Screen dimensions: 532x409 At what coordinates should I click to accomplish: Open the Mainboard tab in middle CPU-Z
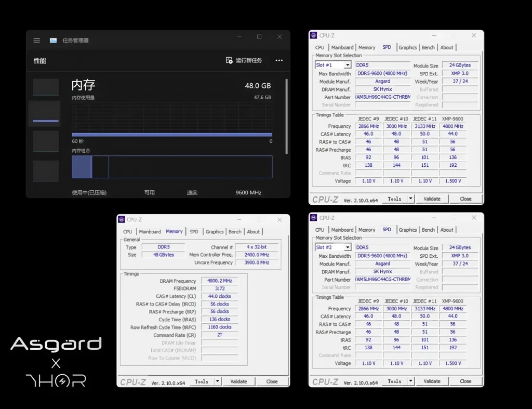[150, 231]
